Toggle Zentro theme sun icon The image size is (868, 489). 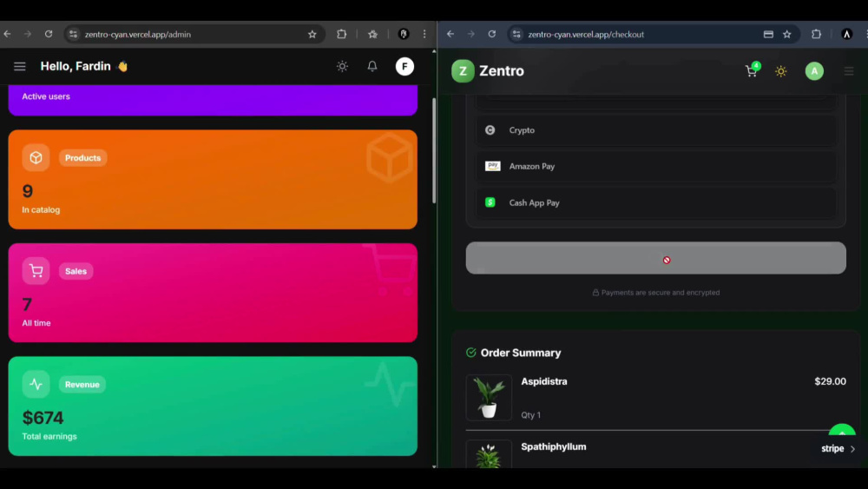(781, 71)
